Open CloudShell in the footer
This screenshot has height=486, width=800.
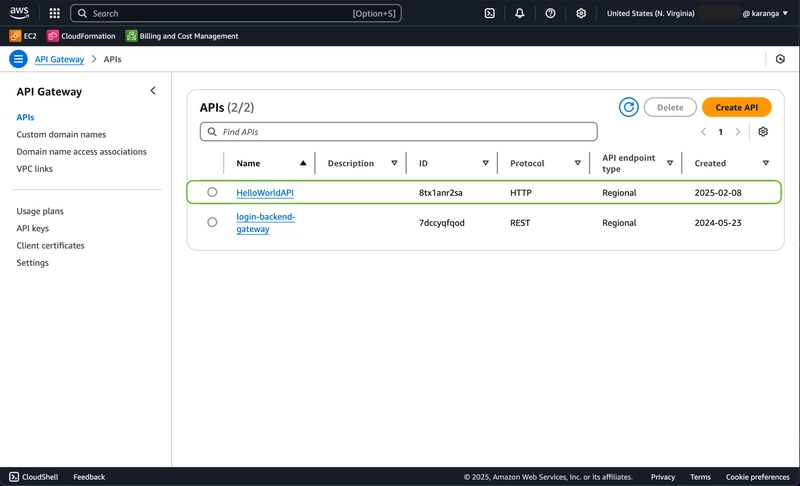tap(34, 477)
